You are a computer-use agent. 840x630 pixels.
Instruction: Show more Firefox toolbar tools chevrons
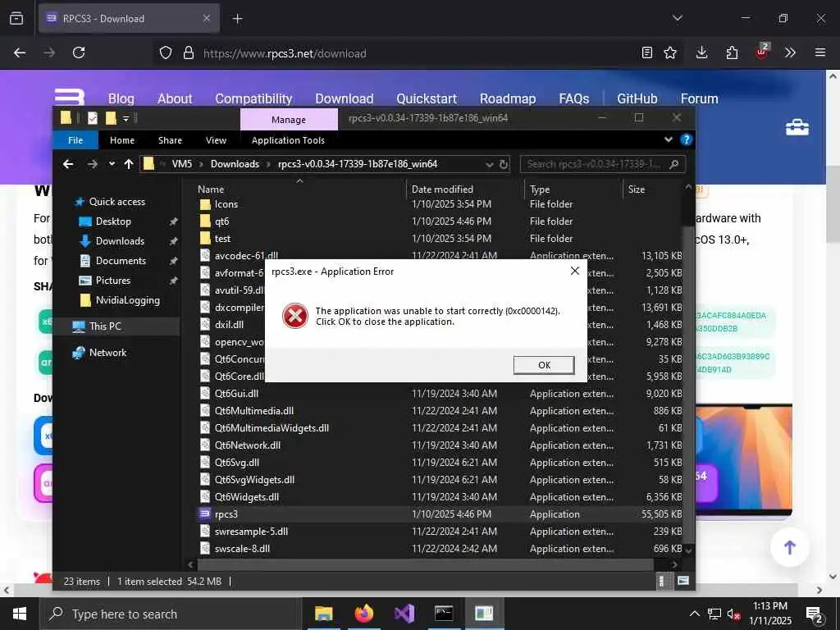790,52
